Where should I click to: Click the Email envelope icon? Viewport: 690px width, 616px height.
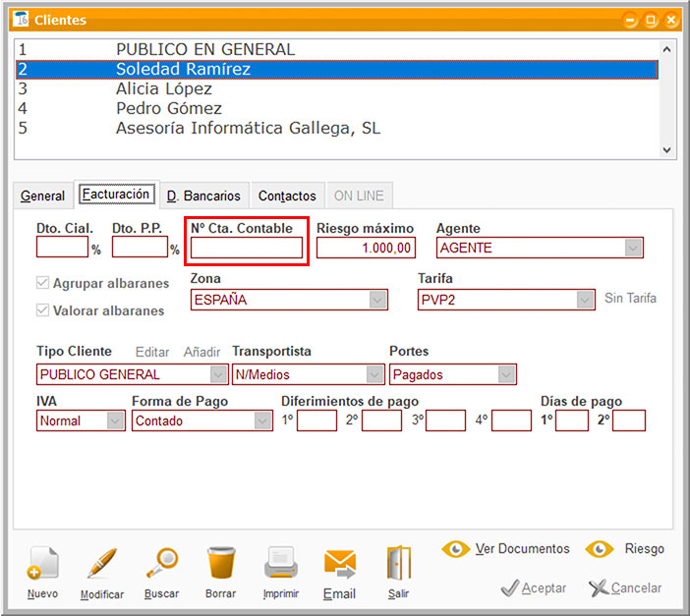[340, 564]
